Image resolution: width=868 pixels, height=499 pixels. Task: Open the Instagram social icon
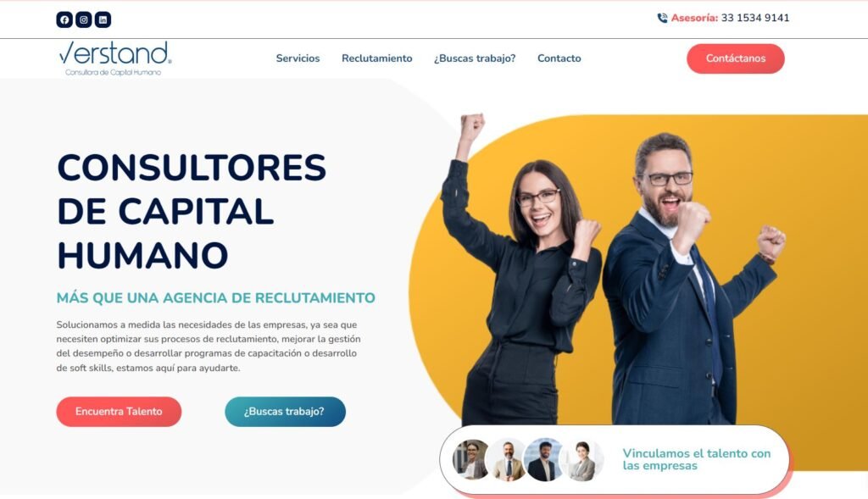pyautogui.click(x=84, y=20)
